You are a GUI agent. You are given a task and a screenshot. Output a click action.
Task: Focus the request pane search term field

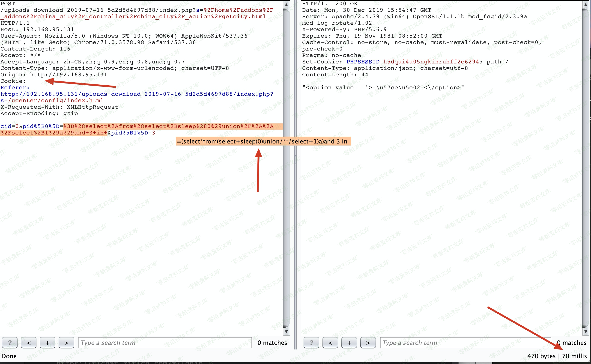[165, 343]
